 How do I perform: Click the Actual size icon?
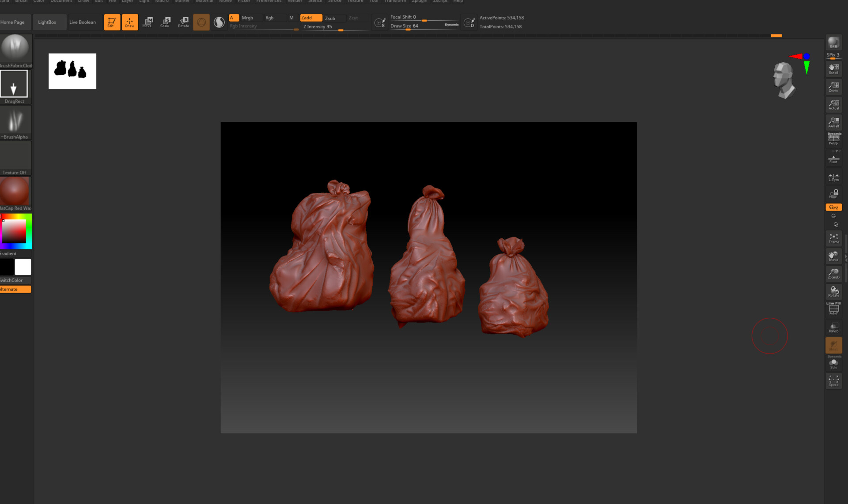[x=833, y=105]
